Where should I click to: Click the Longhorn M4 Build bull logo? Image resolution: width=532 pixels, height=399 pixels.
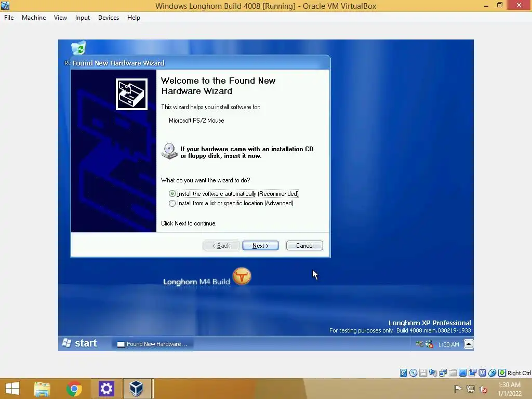(242, 276)
